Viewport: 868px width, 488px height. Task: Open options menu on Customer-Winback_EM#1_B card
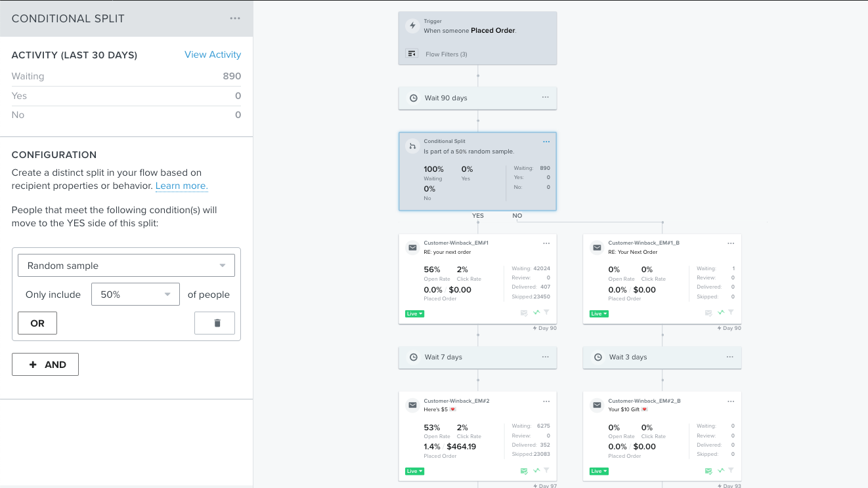[x=731, y=243]
